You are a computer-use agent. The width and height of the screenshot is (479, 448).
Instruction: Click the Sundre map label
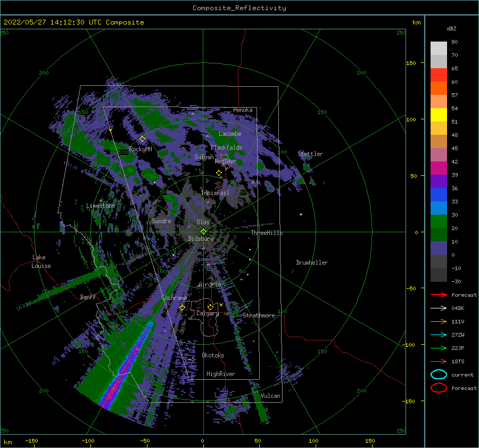[161, 221]
